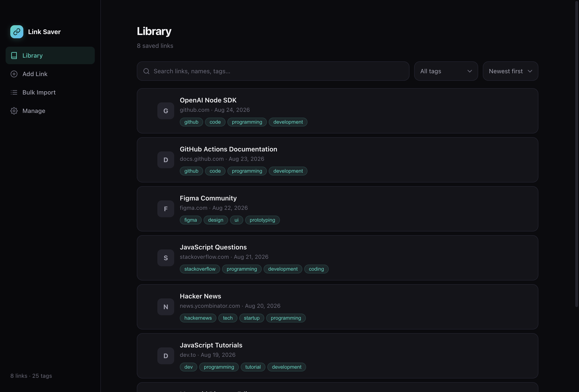The image size is (579, 392).
Task: Click 'news.ycombinator.com · Aug 20, 2026' text
Action: (x=230, y=306)
